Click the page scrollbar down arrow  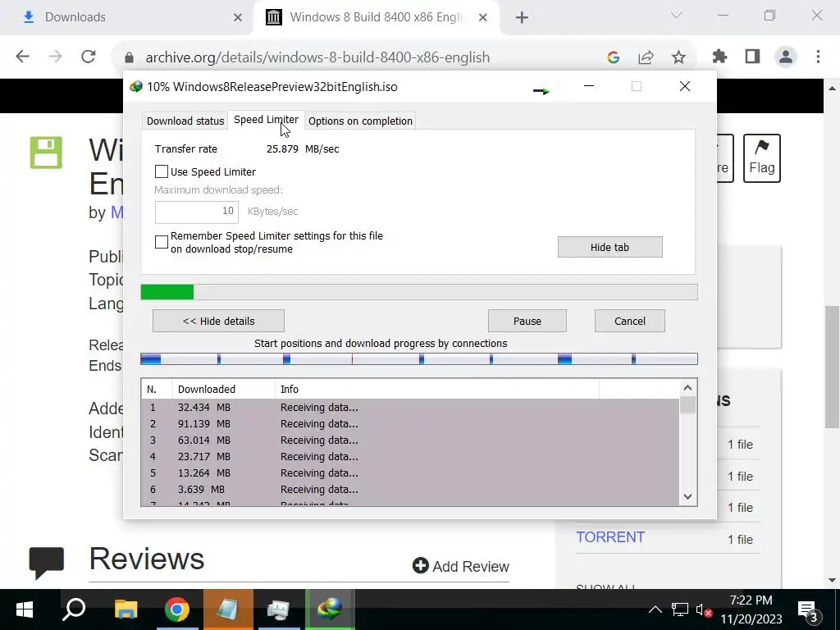832,580
